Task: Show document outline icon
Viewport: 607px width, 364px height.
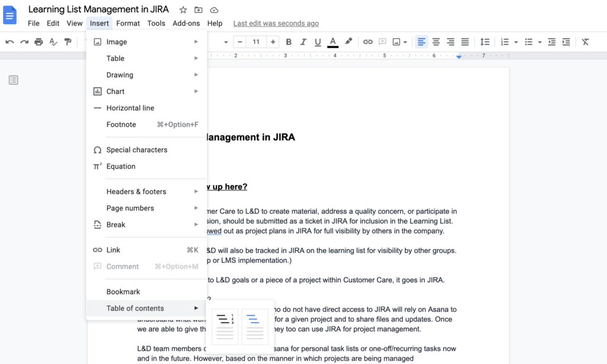Action: 14,80
